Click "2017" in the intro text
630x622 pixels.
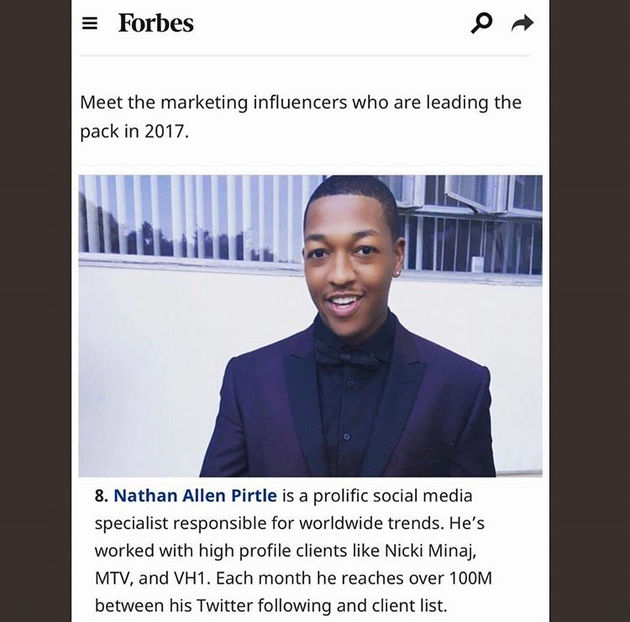(166, 131)
